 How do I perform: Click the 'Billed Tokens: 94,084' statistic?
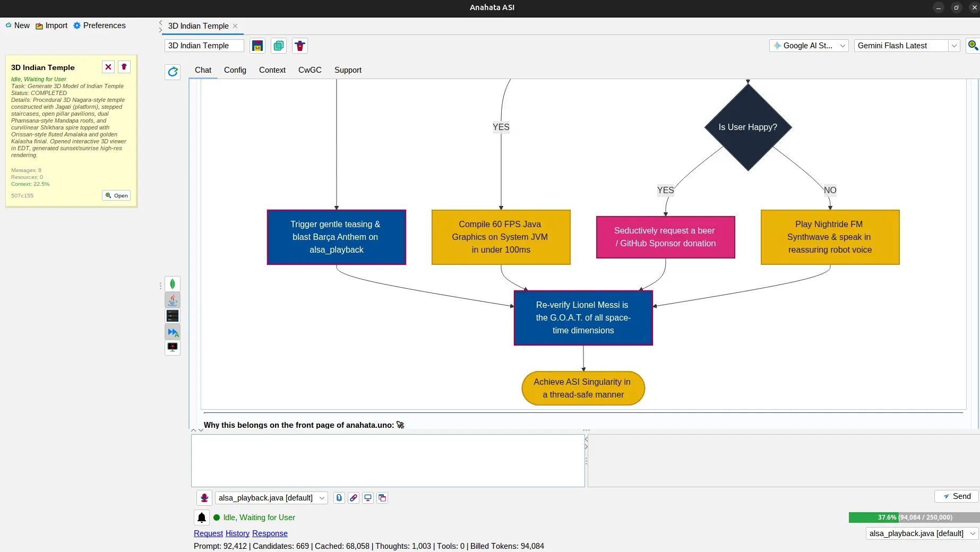point(507,546)
